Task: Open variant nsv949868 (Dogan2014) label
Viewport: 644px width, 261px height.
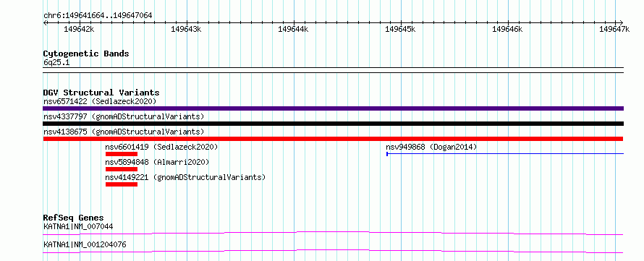Action: (x=431, y=147)
